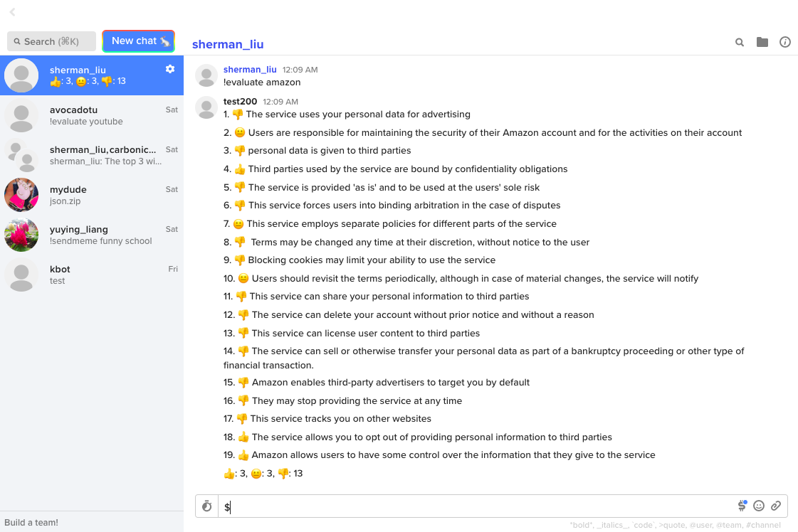Focus the Search field in sidebar
The height and width of the screenshot is (532, 798).
click(51, 41)
